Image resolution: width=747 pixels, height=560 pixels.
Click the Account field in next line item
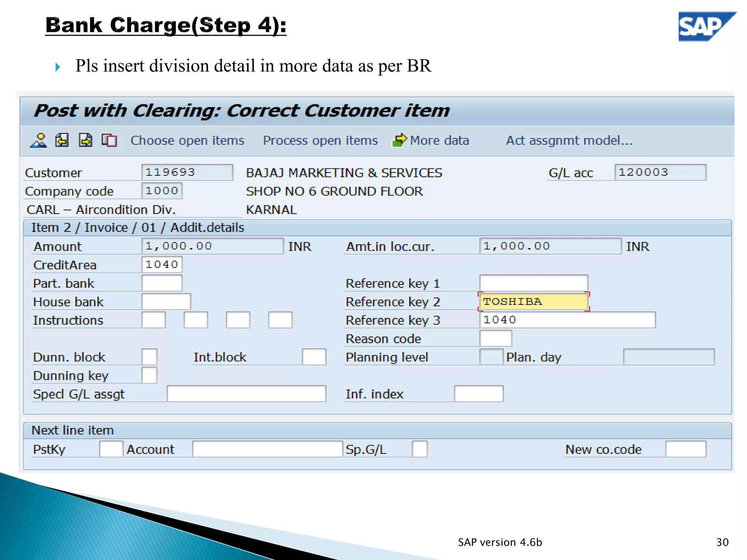[x=267, y=449]
